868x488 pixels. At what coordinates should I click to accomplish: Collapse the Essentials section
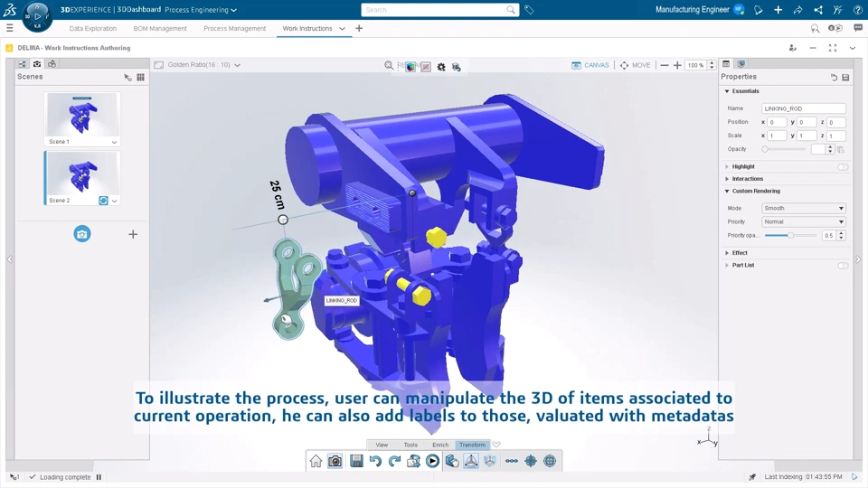point(727,91)
